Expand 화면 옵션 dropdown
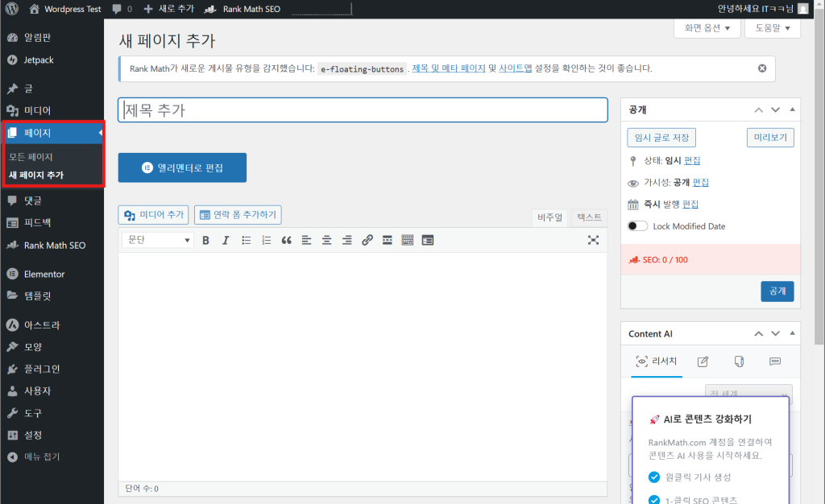The height and width of the screenshot is (504, 825). [x=707, y=28]
